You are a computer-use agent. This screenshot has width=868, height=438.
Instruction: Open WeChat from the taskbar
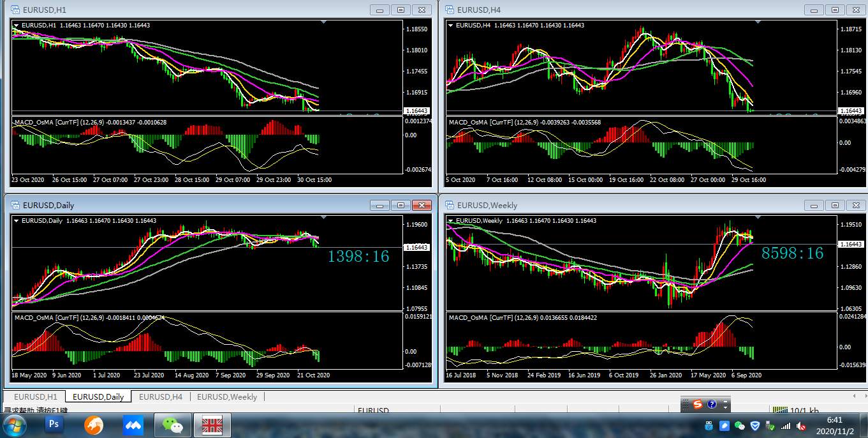[x=172, y=425]
